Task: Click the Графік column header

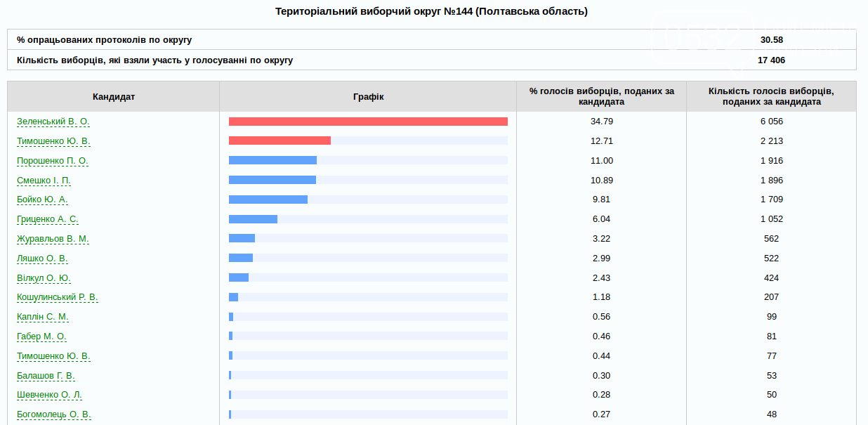Action: pos(368,97)
